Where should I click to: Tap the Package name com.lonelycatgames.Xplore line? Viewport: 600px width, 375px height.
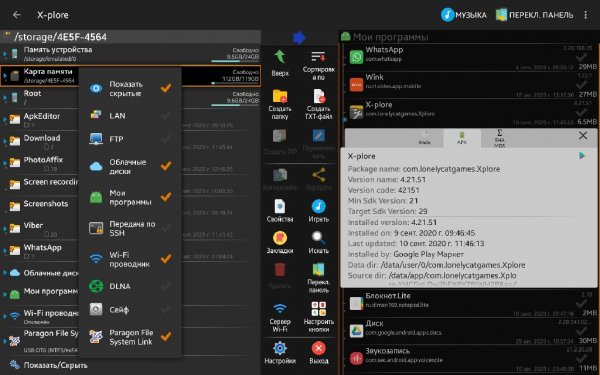coord(424,169)
